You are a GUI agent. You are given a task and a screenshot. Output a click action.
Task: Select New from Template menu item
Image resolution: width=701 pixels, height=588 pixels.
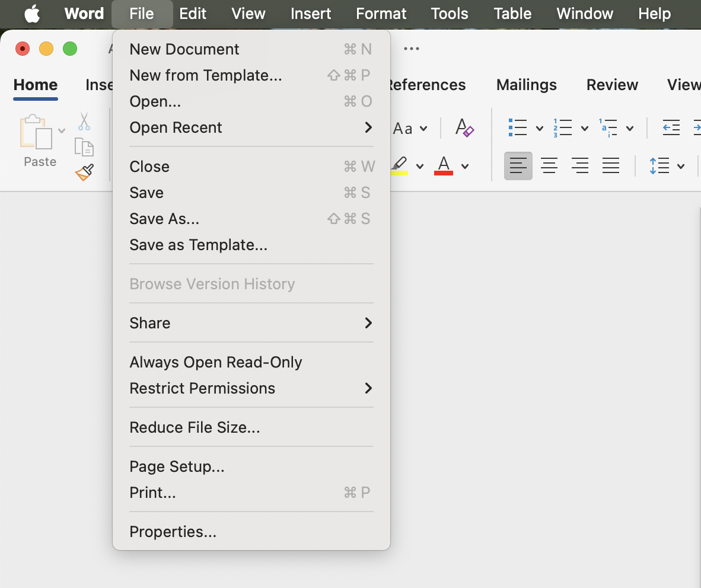(x=251, y=75)
